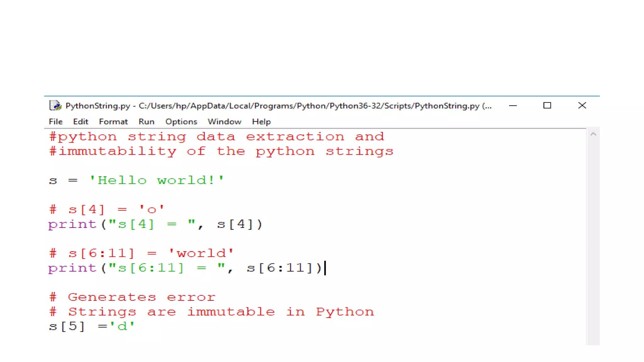Click the line s = 'Hello world!'
This screenshot has height=362, width=644.
coord(136,180)
